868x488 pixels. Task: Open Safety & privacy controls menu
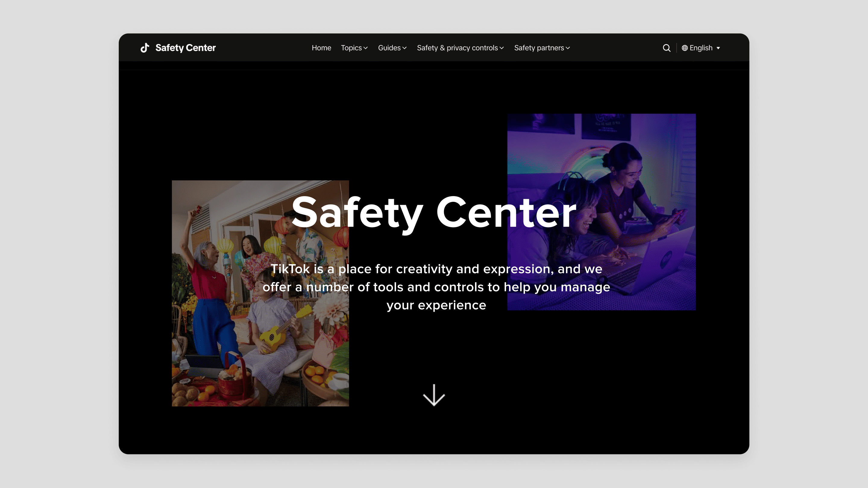pos(460,48)
